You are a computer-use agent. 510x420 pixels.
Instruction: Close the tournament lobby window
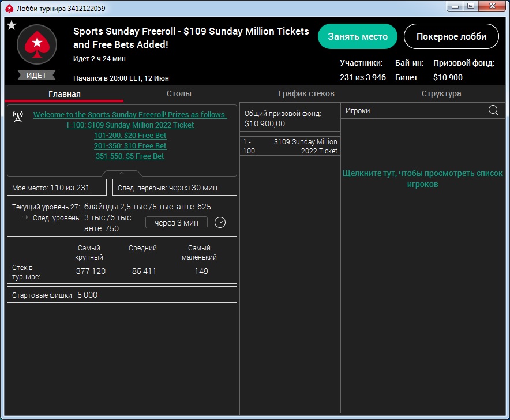point(492,6)
